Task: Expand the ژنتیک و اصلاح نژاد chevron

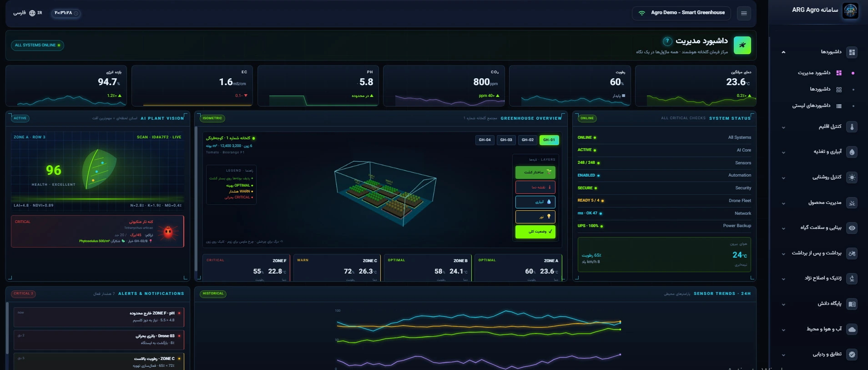Action: (783, 279)
